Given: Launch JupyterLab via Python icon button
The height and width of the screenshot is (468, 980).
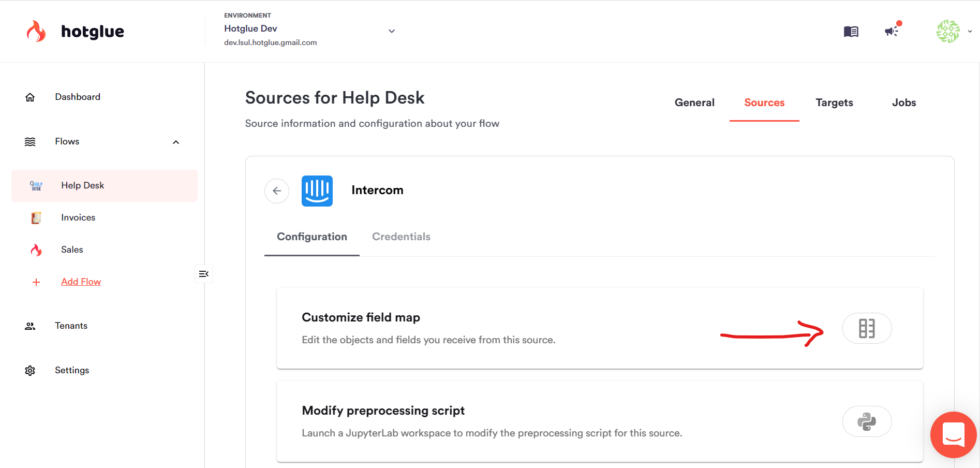Looking at the screenshot, I should coord(867,421).
